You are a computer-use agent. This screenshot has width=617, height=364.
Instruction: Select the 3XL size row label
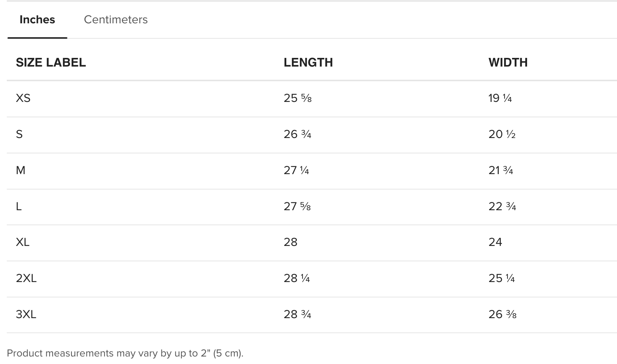[26, 314]
